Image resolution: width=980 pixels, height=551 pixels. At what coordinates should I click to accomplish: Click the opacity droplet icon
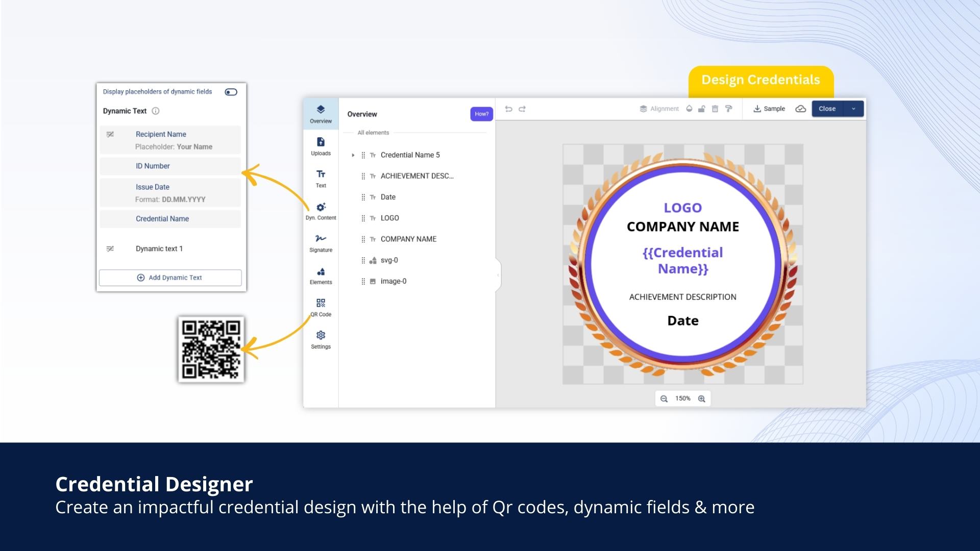tap(689, 109)
